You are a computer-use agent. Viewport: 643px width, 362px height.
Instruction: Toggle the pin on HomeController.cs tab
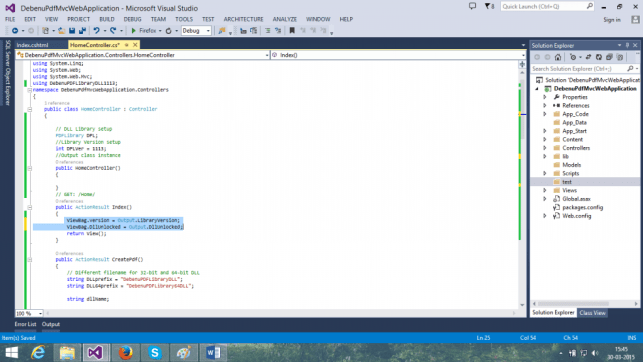(127, 45)
